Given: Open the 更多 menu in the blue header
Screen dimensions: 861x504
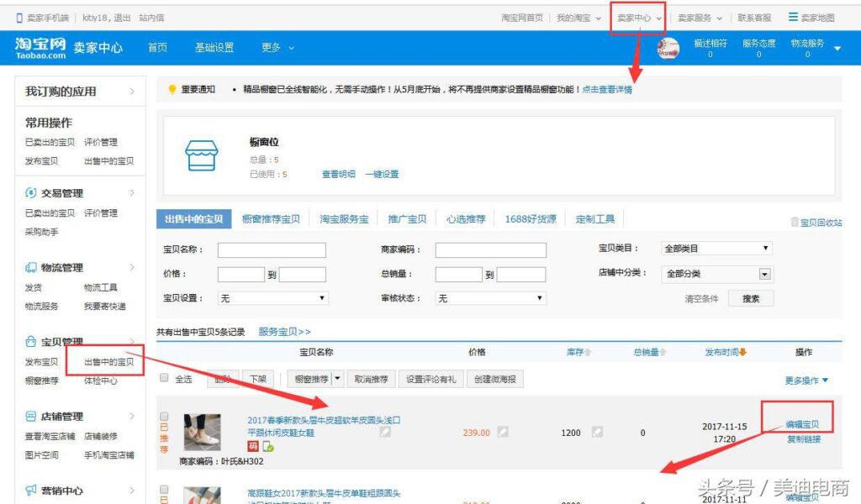Looking at the screenshot, I should click(277, 48).
